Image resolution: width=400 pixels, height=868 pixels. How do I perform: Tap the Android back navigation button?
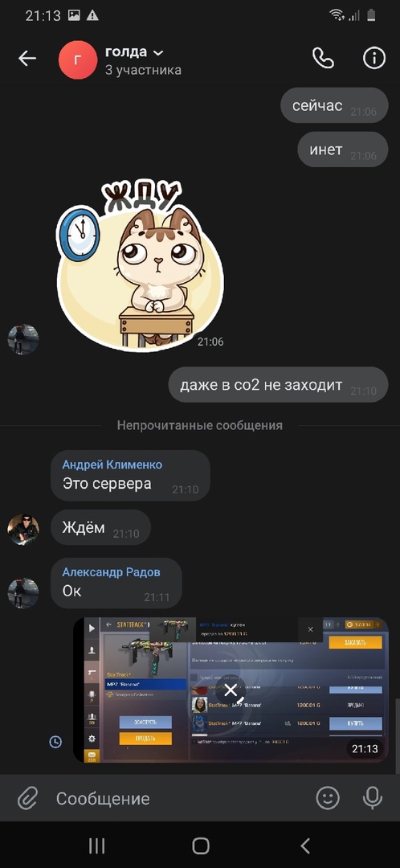click(304, 845)
